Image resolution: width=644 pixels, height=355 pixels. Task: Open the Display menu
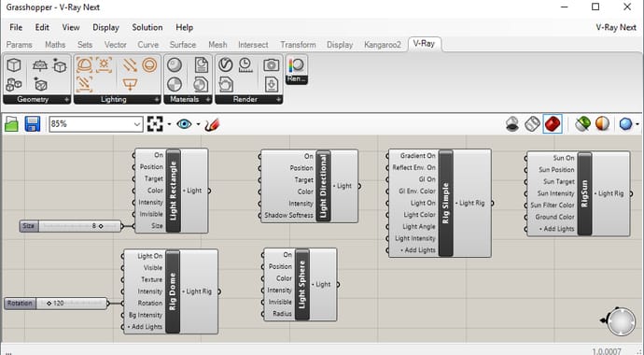click(x=105, y=27)
